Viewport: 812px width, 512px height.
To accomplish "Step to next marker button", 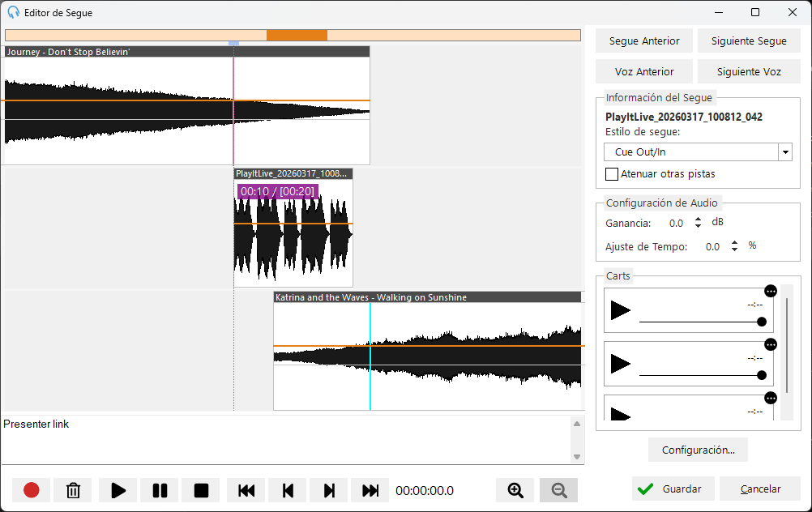I will click(x=329, y=490).
